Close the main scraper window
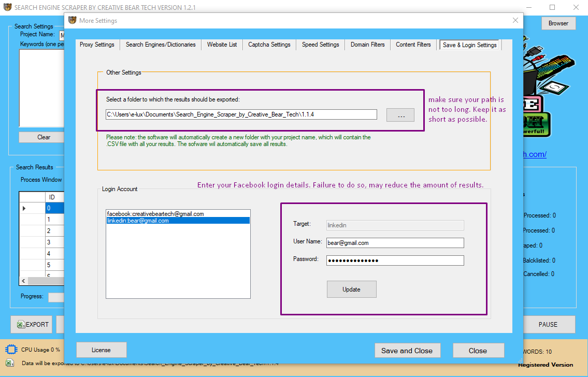Screen dimensions: 588x377 click(x=576, y=7)
